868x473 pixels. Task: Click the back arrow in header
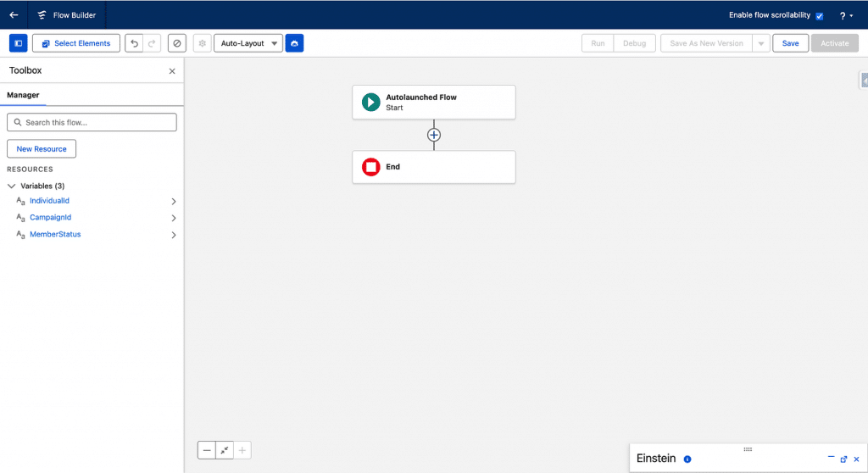click(x=14, y=14)
